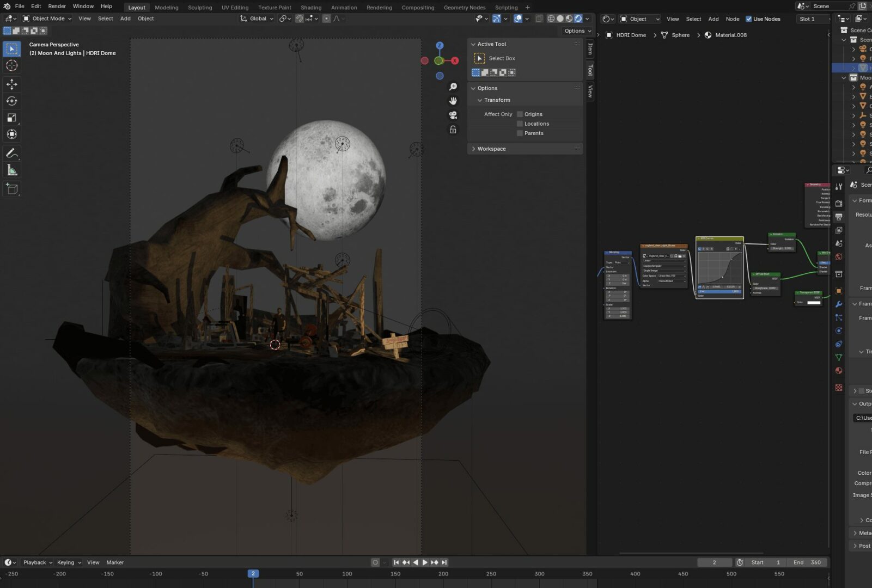
Task: Select the Scale tool
Action: point(11,118)
